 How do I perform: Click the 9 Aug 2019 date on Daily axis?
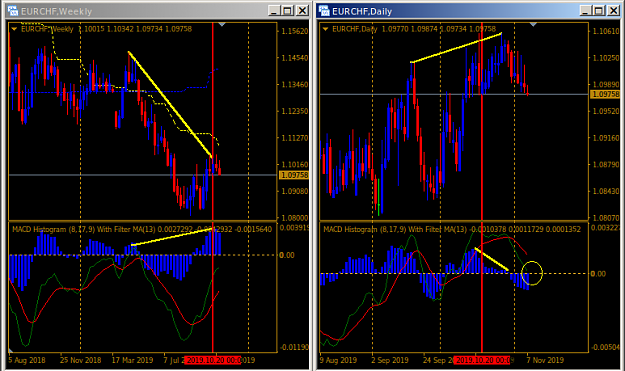(338, 360)
